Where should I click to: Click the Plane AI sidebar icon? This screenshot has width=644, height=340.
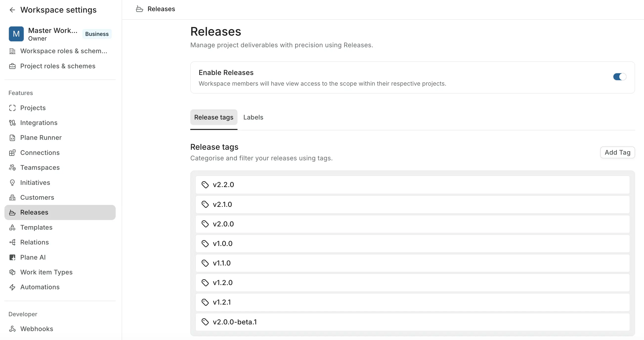[12, 257]
